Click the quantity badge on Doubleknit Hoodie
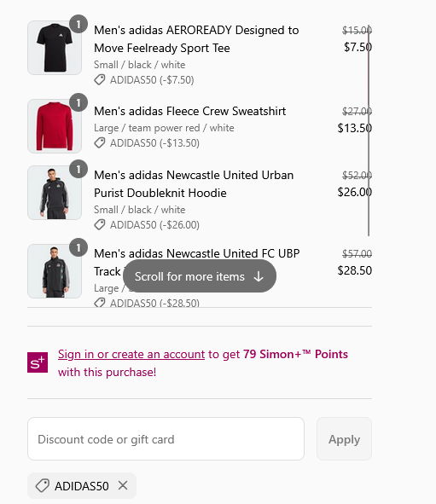The width and height of the screenshot is (436, 504). [78, 169]
